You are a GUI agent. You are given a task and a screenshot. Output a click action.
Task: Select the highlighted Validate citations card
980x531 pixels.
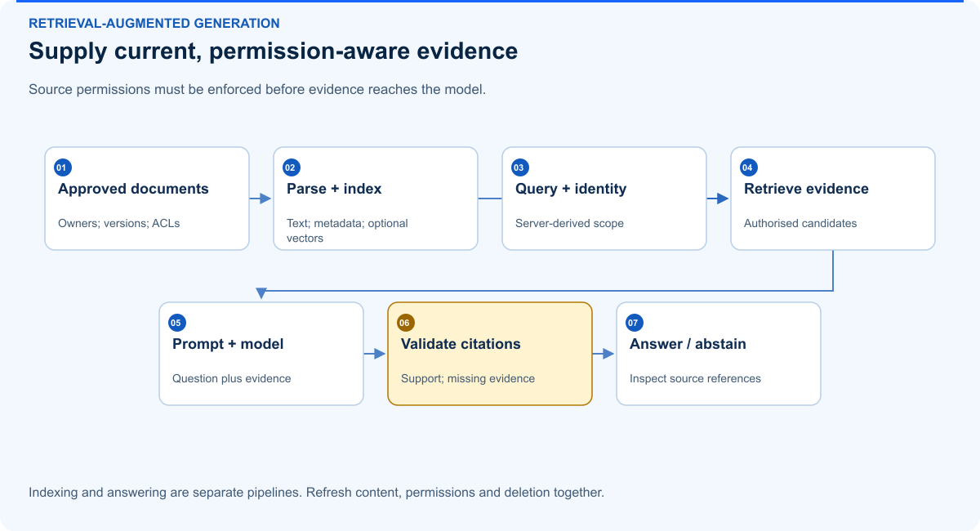(x=490, y=354)
